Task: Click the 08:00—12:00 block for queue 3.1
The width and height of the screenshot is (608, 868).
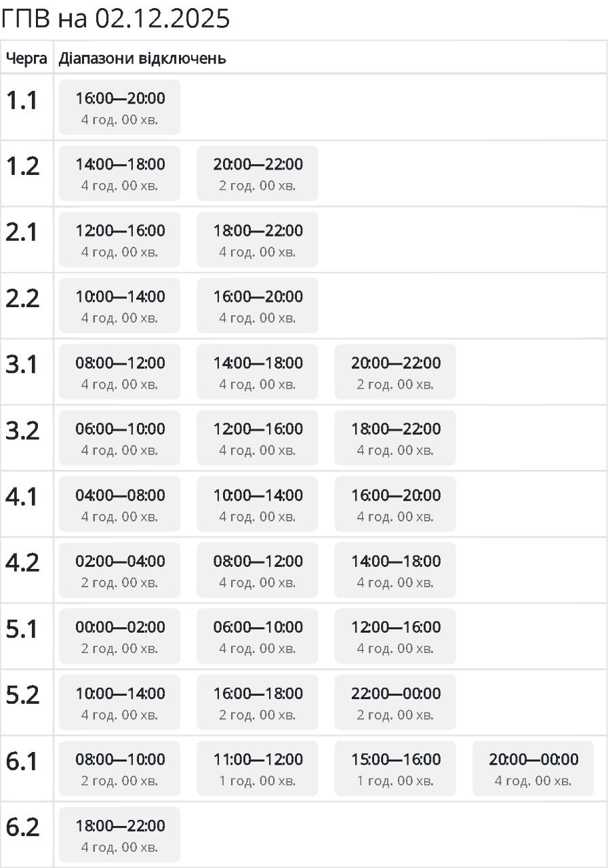Action: click(x=119, y=372)
